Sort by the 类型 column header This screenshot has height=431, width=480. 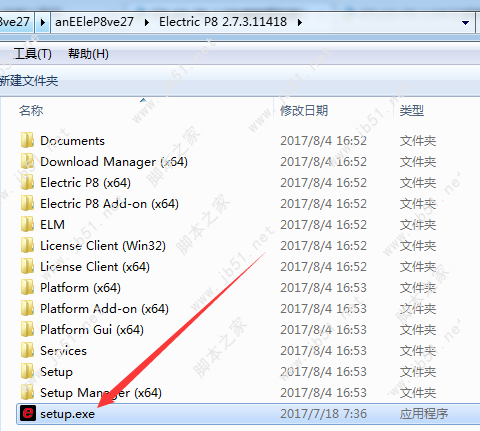coord(412,110)
